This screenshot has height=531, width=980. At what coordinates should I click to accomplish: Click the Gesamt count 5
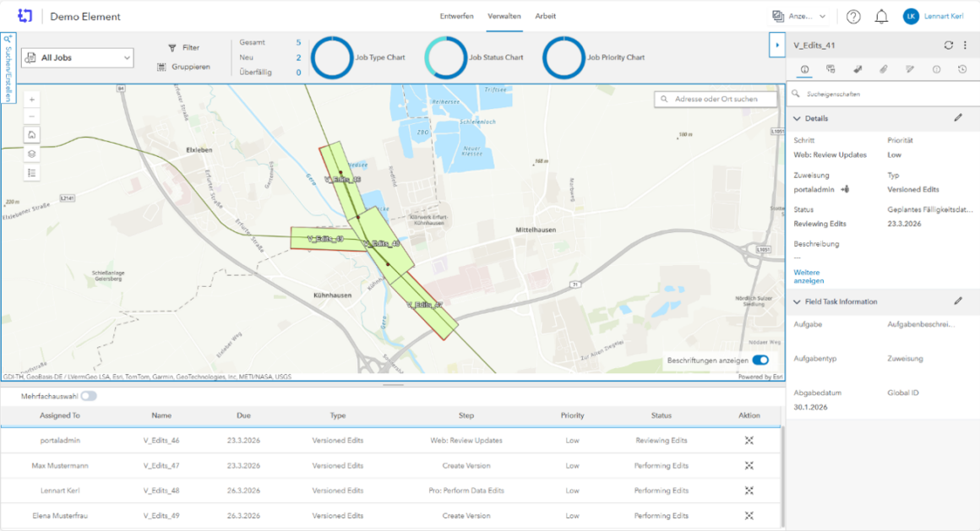coord(298,42)
